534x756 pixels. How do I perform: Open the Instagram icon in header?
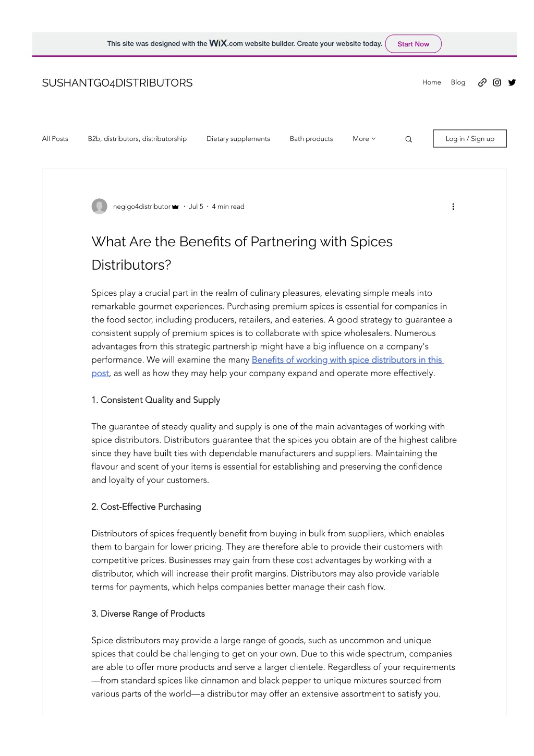click(497, 82)
